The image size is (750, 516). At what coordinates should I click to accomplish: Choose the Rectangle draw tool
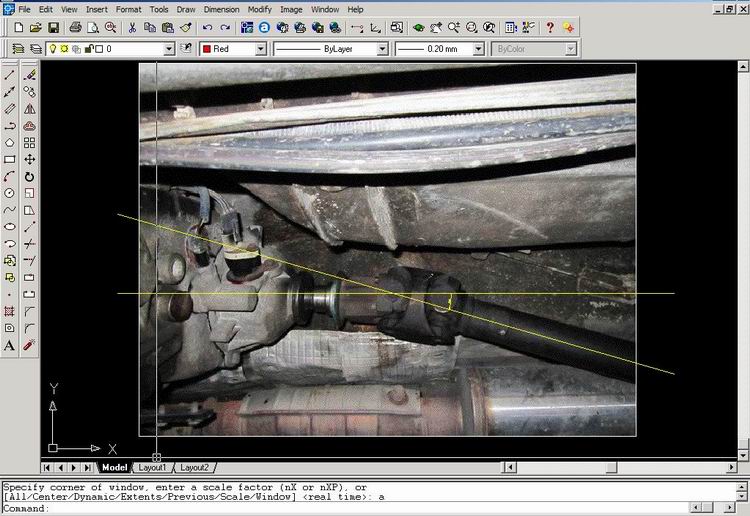10,159
